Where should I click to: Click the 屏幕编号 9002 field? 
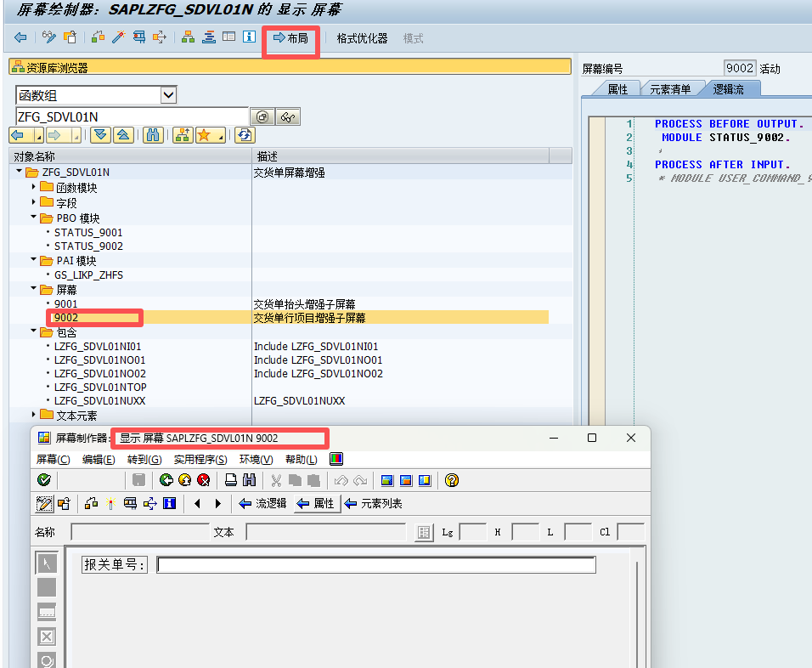(x=740, y=68)
